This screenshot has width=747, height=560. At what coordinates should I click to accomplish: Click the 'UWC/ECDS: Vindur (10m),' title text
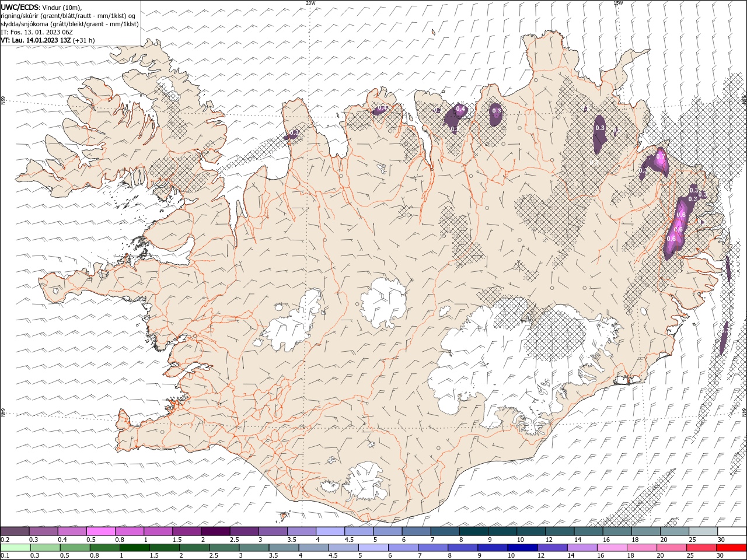41,7
